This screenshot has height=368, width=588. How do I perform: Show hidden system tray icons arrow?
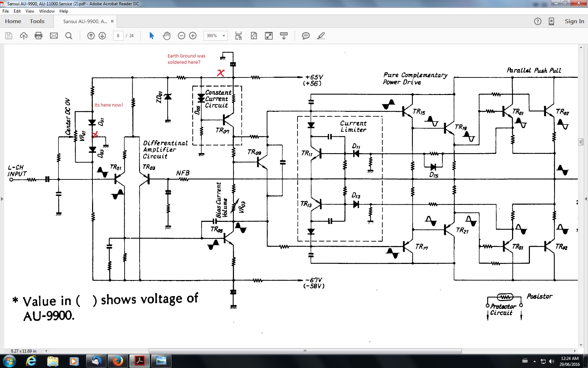[x=534, y=361]
